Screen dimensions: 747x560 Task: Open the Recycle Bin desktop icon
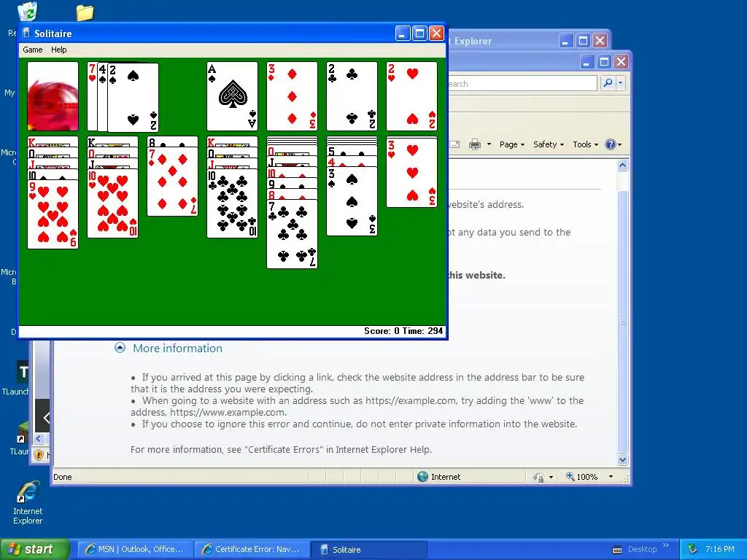coord(27,12)
